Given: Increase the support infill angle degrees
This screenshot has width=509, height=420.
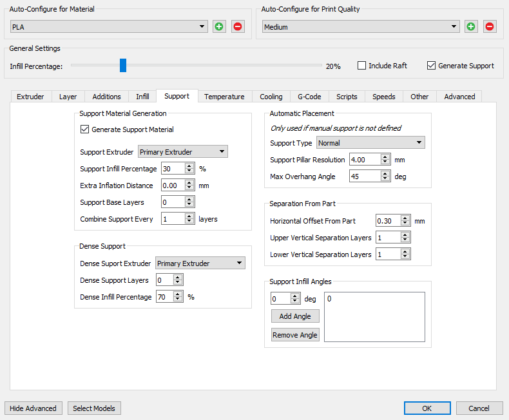Looking at the screenshot, I should (x=294, y=296).
